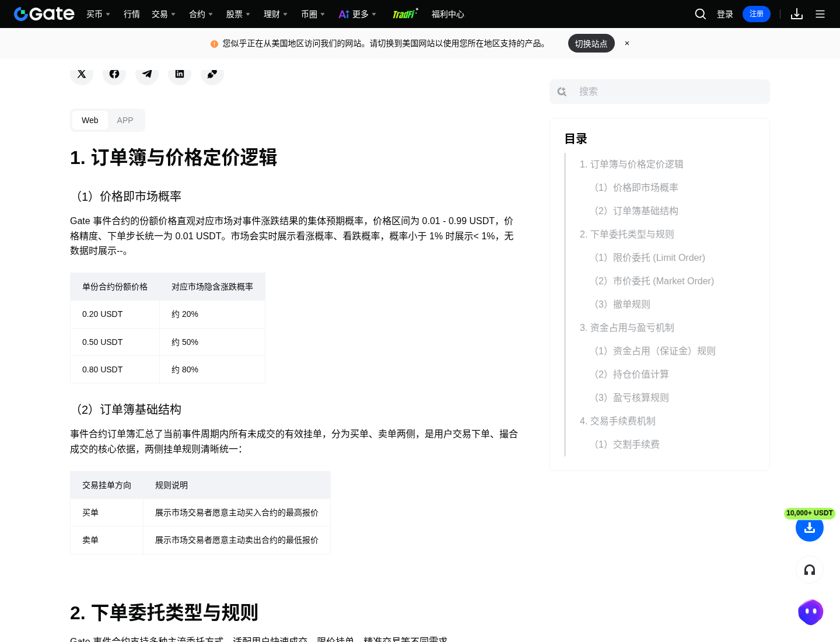The width and height of the screenshot is (840, 642).
Task: Expand the 交易 dropdown menu
Action: (x=163, y=14)
